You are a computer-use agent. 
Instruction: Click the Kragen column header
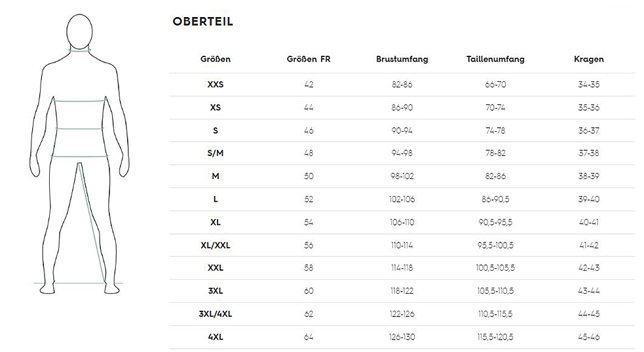(x=588, y=59)
